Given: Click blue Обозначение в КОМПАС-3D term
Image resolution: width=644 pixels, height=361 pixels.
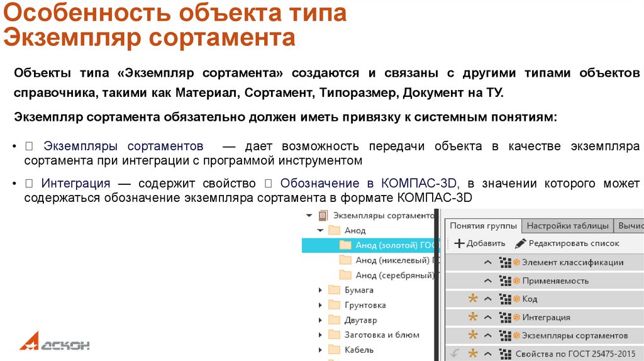Looking at the screenshot, I should point(369,183).
